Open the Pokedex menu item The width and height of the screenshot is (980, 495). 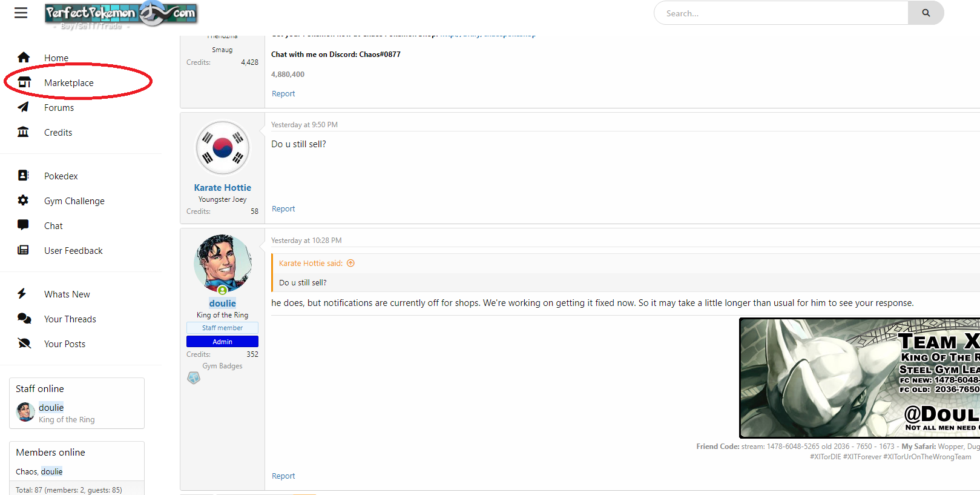click(x=61, y=176)
